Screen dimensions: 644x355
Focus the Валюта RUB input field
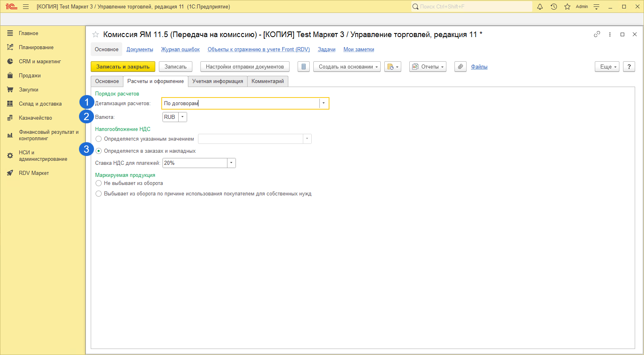click(x=171, y=117)
